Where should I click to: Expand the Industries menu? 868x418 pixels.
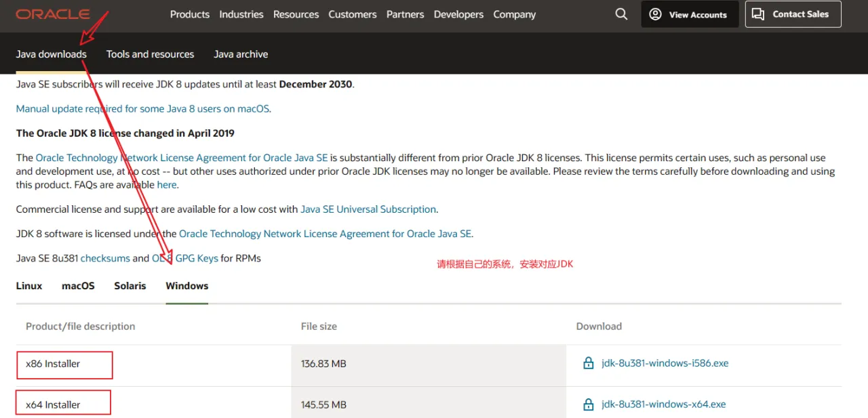(241, 14)
